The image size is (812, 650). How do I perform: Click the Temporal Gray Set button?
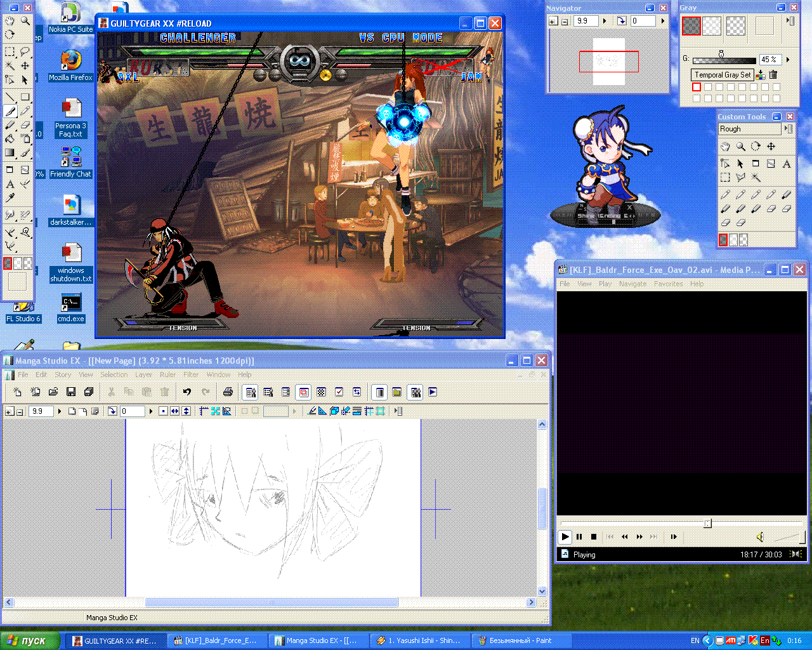click(x=723, y=74)
